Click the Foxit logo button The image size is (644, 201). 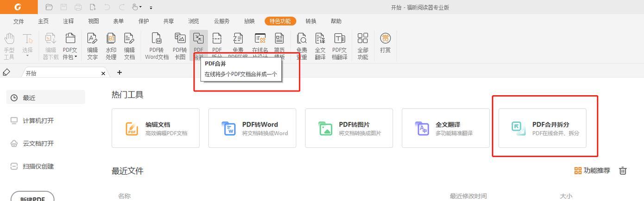pos(19,7)
